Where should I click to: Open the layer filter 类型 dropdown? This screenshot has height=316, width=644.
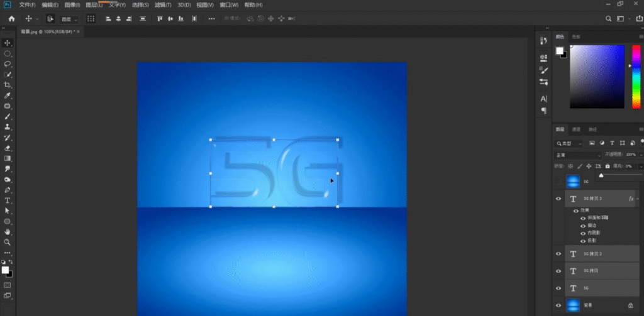(x=569, y=143)
